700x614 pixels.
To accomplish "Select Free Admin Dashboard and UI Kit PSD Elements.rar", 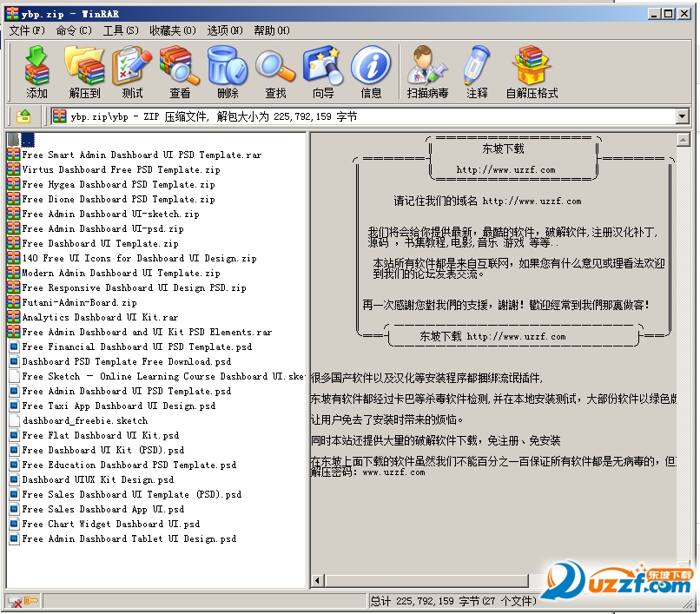I will coord(147,332).
